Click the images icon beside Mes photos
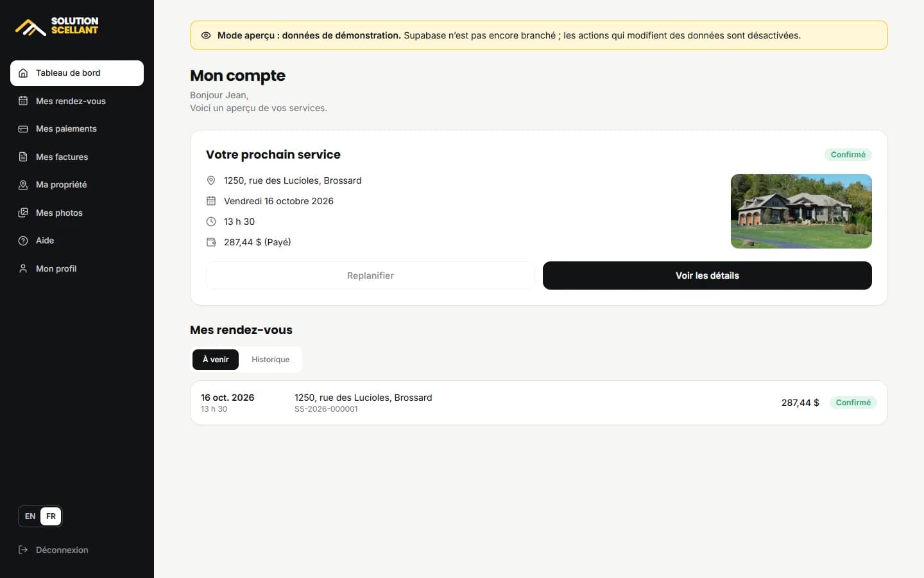Viewport: 924px width, 578px height. pos(23,213)
